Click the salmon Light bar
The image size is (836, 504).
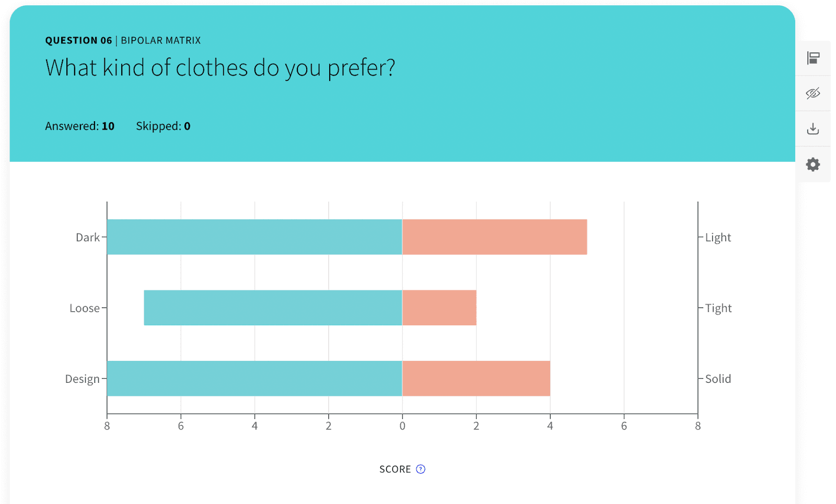494,237
